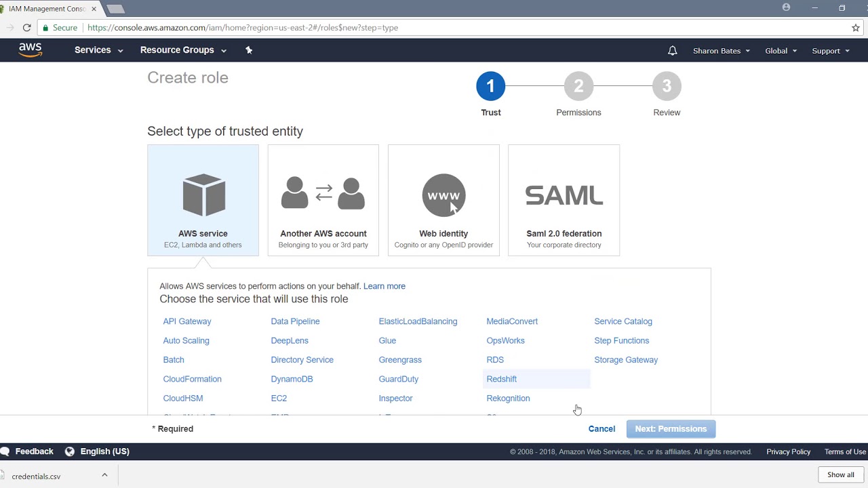This screenshot has width=868, height=488.
Task: Choose the Glue service
Action: click(x=387, y=341)
